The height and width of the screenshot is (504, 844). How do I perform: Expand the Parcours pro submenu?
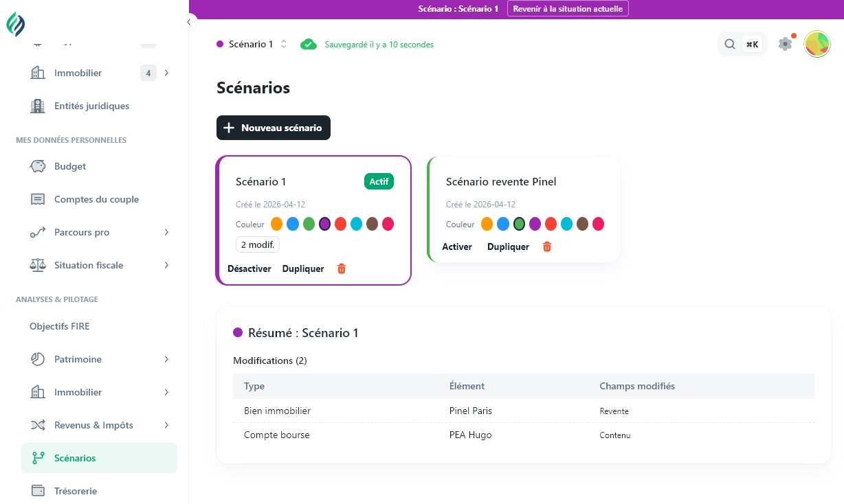(166, 232)
